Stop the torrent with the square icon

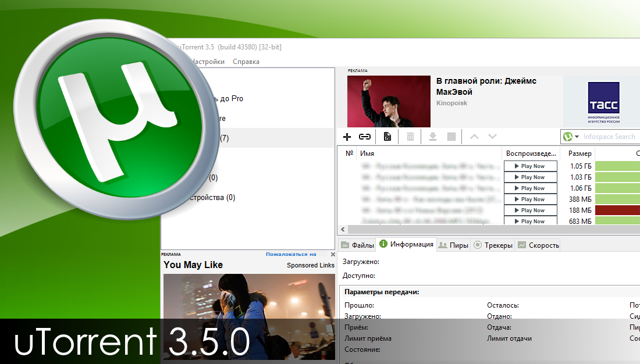[x=451, y=137]
